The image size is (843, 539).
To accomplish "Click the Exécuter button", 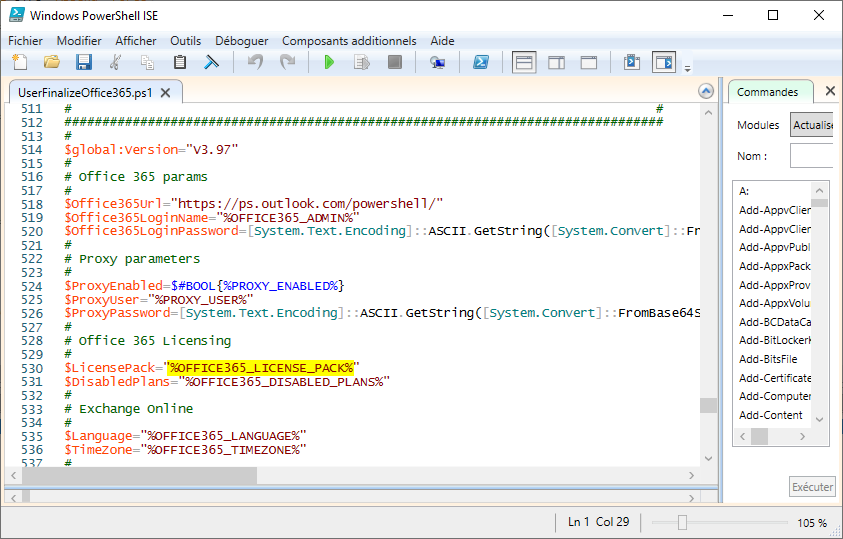I will [812, 487].
